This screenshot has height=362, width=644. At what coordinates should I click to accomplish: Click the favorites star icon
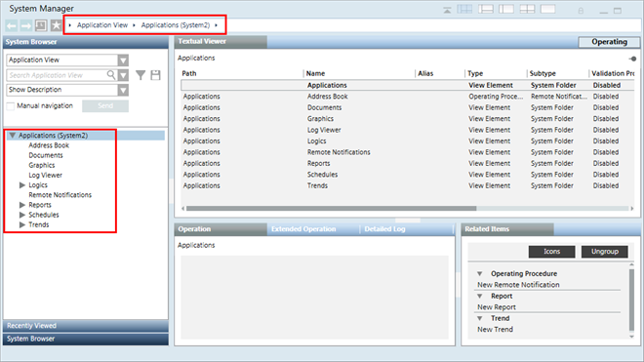click(x=56, y=25)
